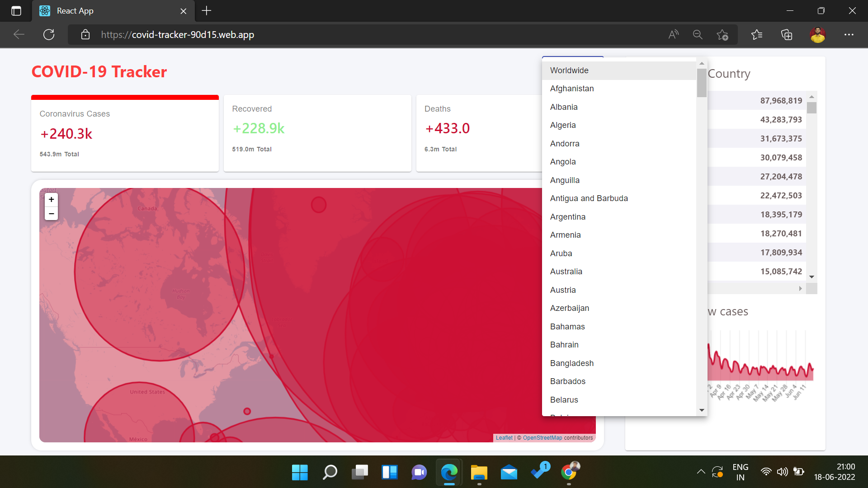
Task: Click the cases table scroll down arrow
Action: pyautogui.click(x=811, y=277)
